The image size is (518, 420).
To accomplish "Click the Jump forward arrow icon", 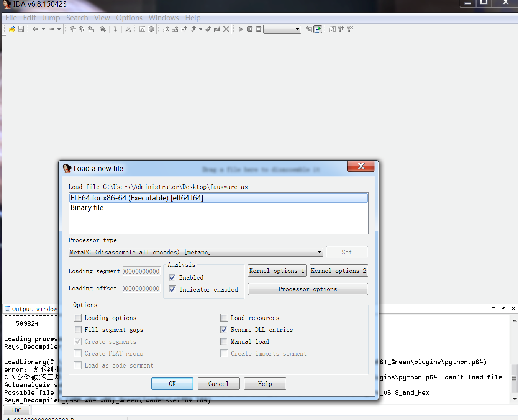I will point(51,29).
